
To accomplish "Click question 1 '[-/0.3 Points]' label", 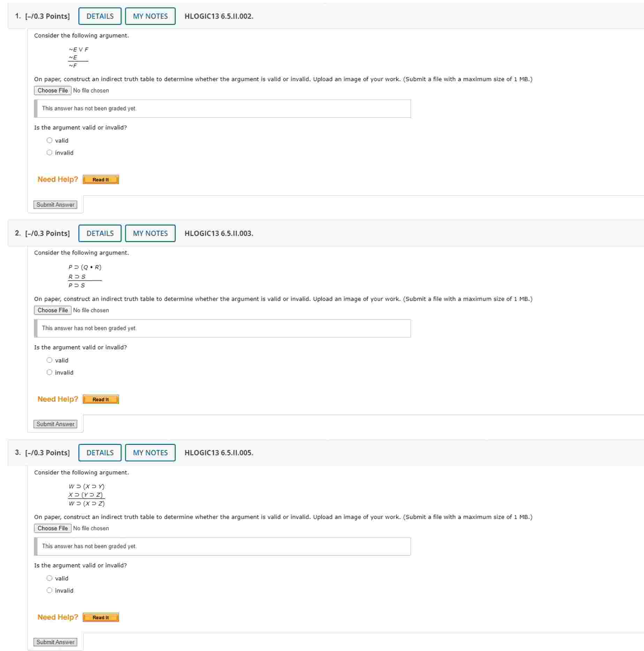I will click(47, 16).
